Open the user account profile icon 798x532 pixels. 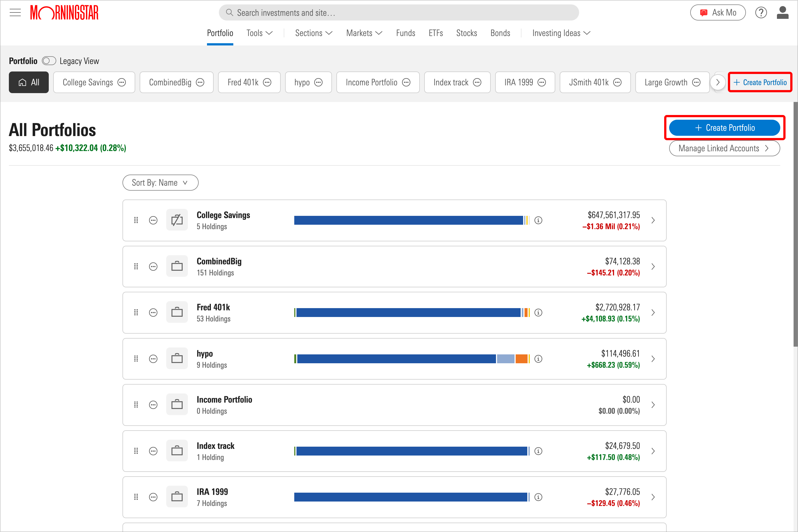tap(783, 13)
